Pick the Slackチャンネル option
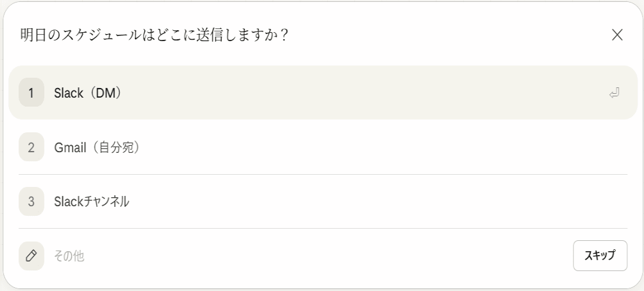644x291 pixels. click(x=257, y=201)
